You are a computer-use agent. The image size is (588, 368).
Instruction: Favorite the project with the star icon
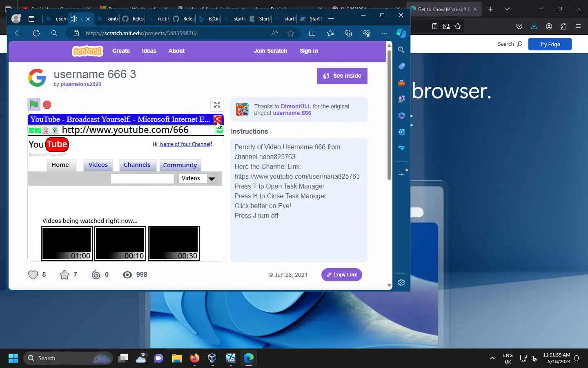tap(65, 275)
